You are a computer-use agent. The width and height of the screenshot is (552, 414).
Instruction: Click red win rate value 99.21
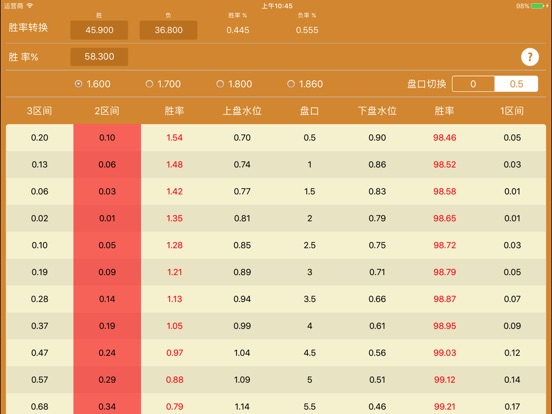click(445, 407)
